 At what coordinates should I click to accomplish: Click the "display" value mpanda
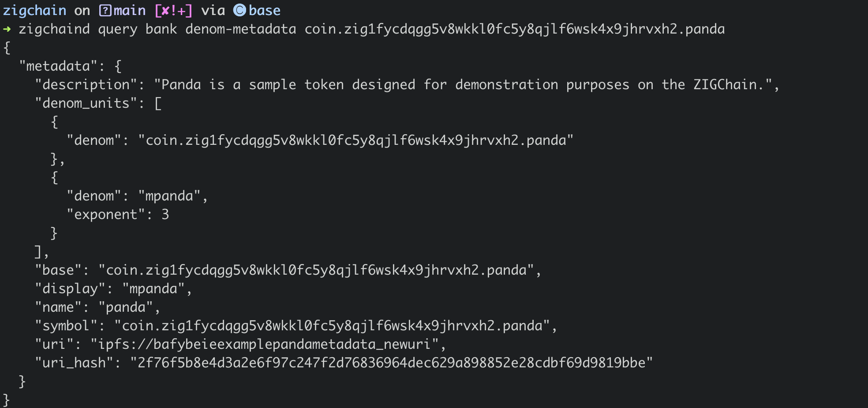click(x=153, y=289)
